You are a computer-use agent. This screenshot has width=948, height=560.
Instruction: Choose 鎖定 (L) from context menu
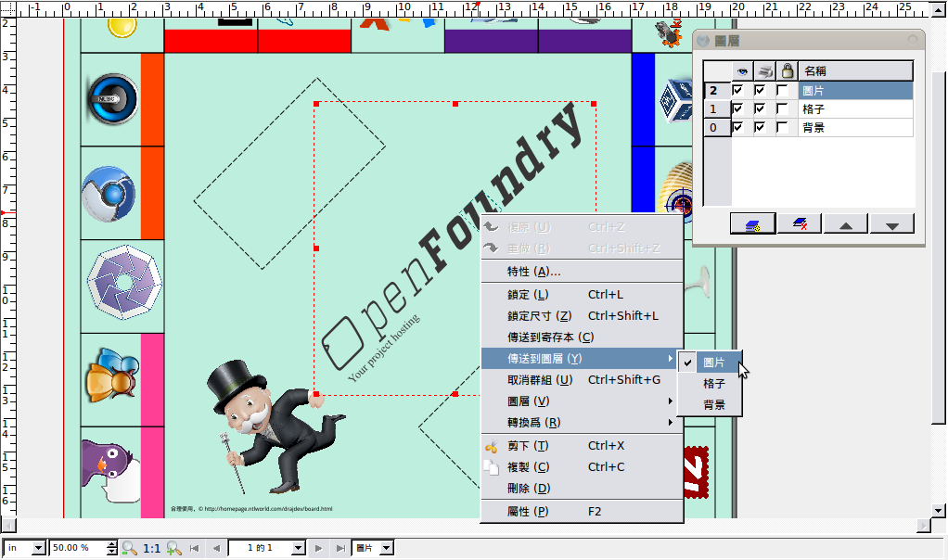[583, 295]
